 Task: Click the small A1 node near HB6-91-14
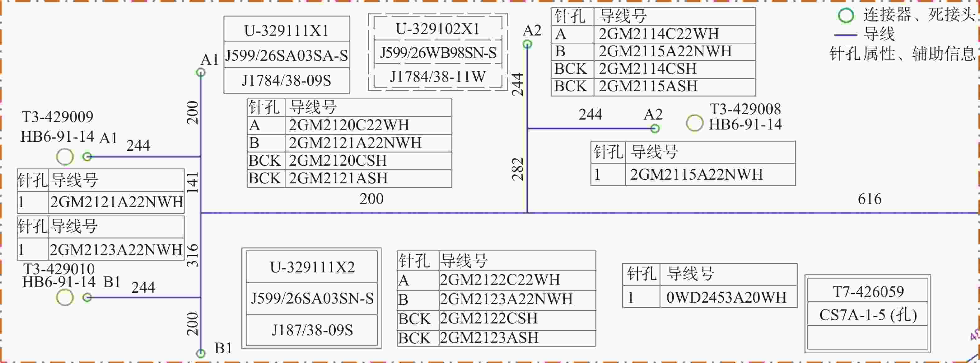87,156
